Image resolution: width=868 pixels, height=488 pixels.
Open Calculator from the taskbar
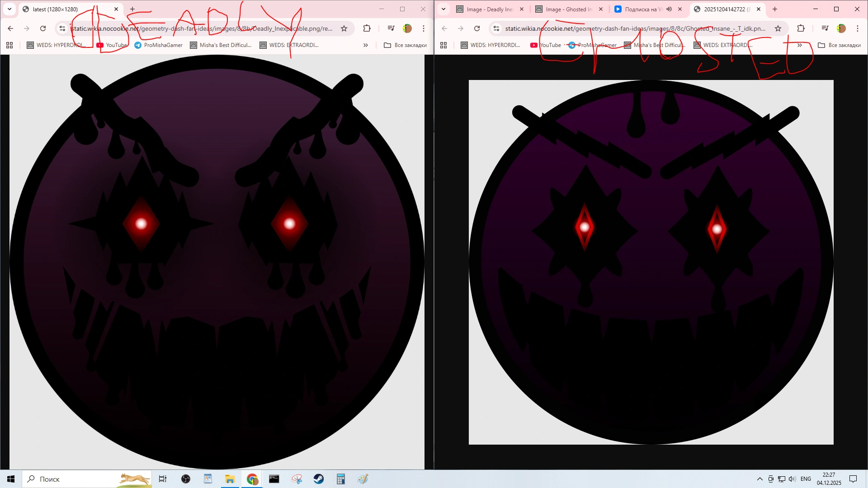pos(341,479)
